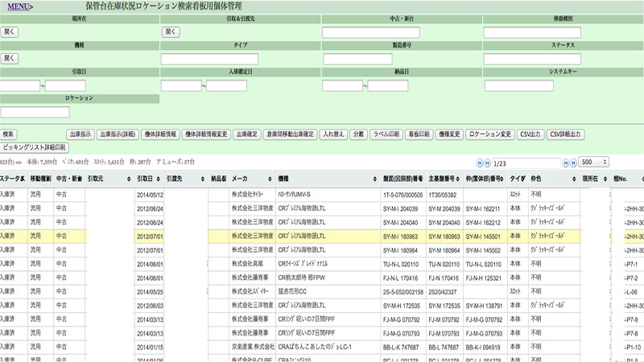644x362 pixels.
Task: Go to the previous results page
Action: coord(487,163)
